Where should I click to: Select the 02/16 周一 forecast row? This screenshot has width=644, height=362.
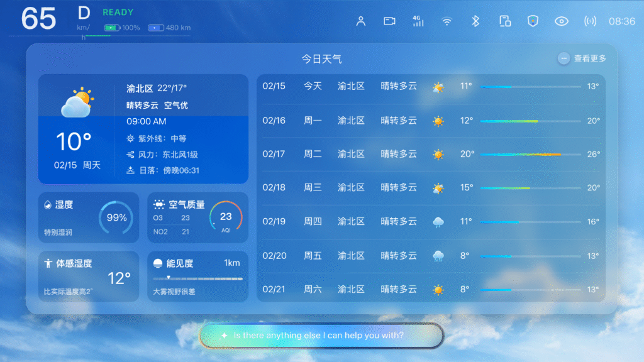point(431,121)
